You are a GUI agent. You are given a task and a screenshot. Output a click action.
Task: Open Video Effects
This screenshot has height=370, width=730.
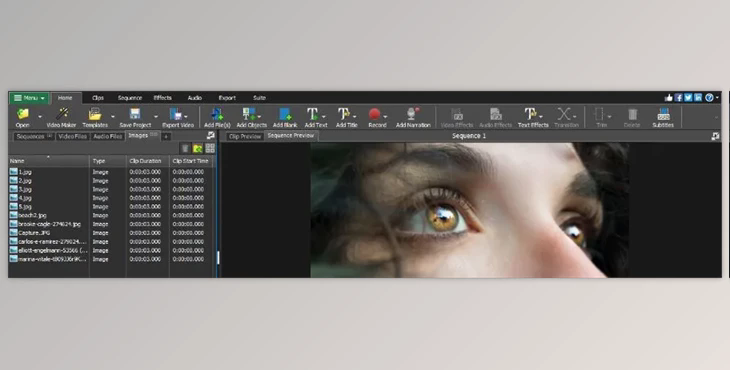coord(457,117)
